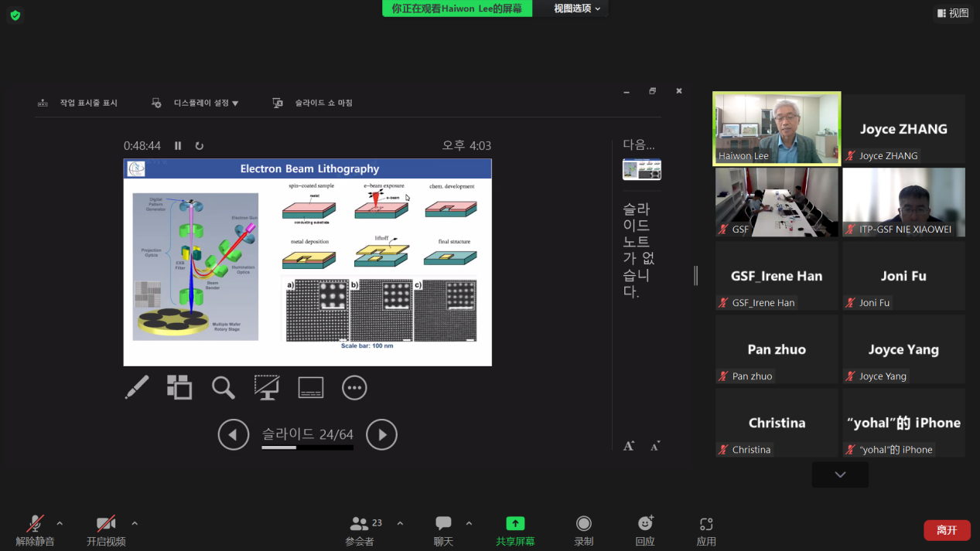Increase notes text size
Screen dimensions: 980x551
point(629,446)
